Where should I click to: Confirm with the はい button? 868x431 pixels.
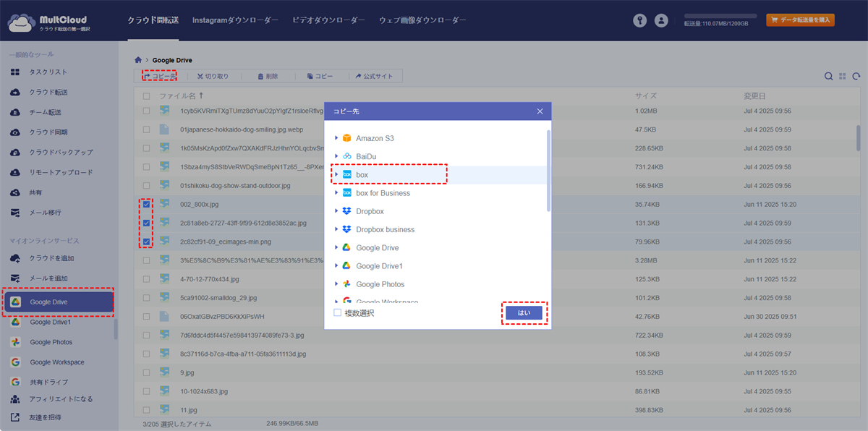click(x=524, y=313)
